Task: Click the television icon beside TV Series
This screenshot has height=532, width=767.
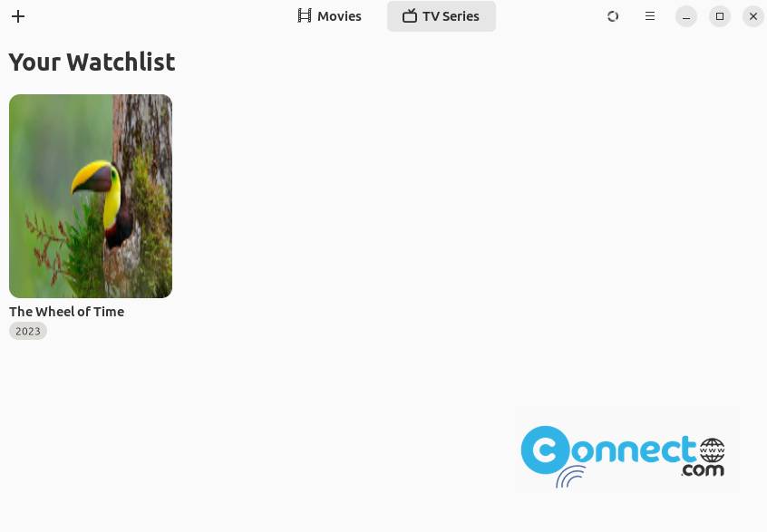Action: coord(410,16)
